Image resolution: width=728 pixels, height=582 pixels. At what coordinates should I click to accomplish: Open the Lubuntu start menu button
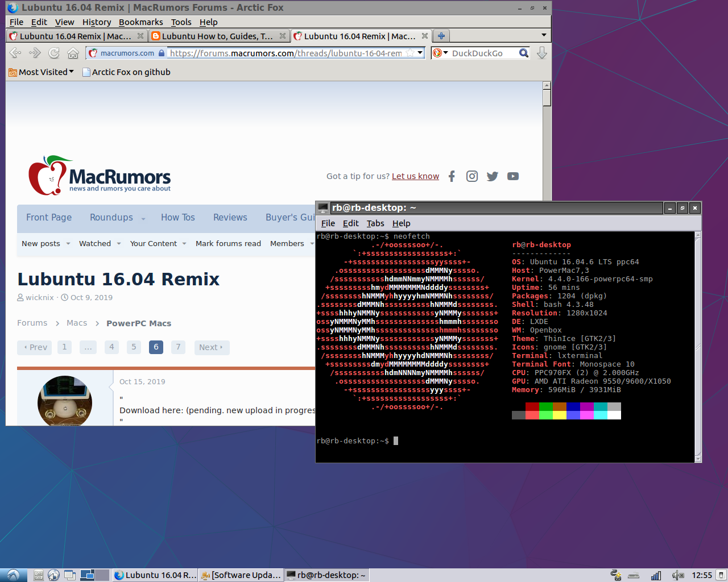click(14, 575)
